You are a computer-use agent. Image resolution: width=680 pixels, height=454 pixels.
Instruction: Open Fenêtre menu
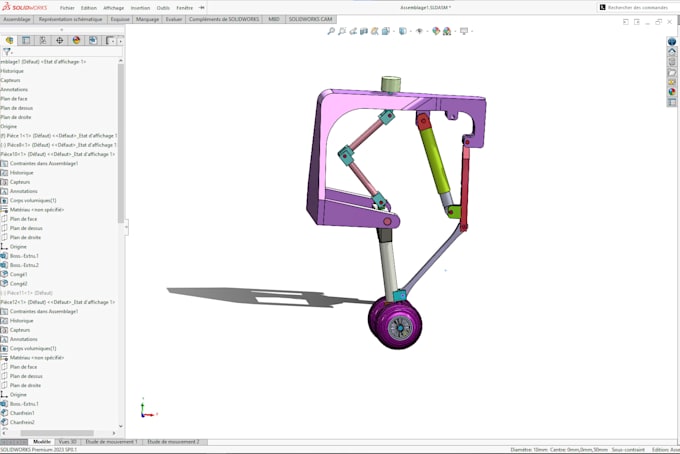point(184,8)
